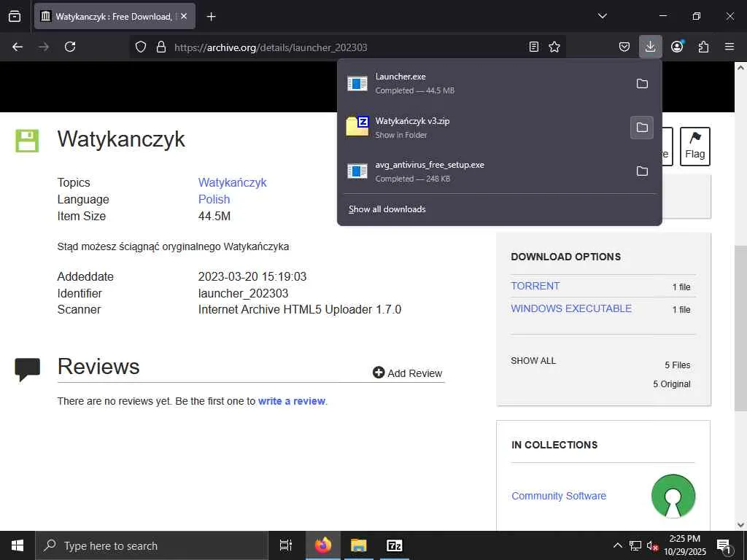This screenshot has height=560, width=747.
Task: Open the Polish language link
Action: [214, 199]
